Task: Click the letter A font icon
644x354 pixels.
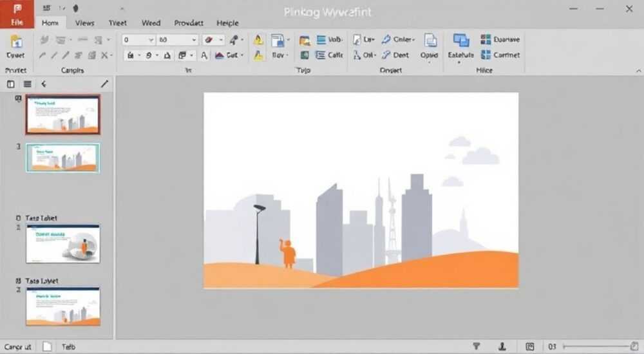Action: click(x=204, y=55)
